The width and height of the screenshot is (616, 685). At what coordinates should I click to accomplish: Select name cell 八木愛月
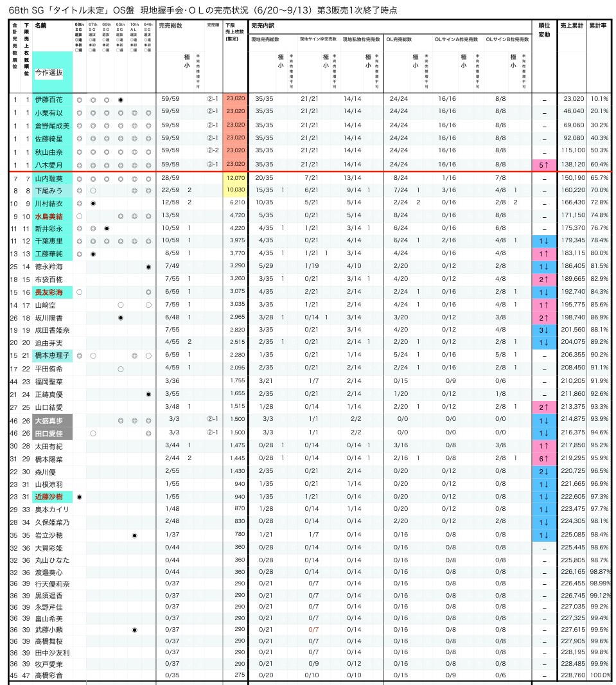pyautogui.click(x=53, y=165)
